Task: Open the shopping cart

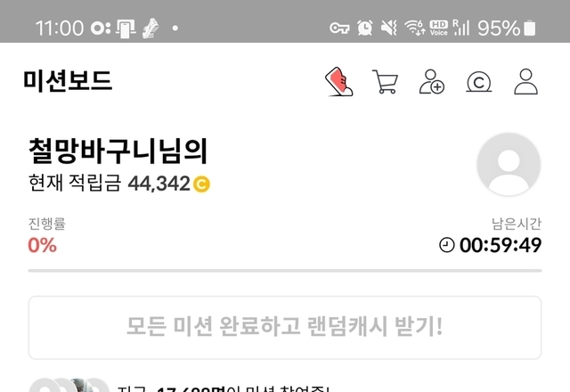Action: 386,81
